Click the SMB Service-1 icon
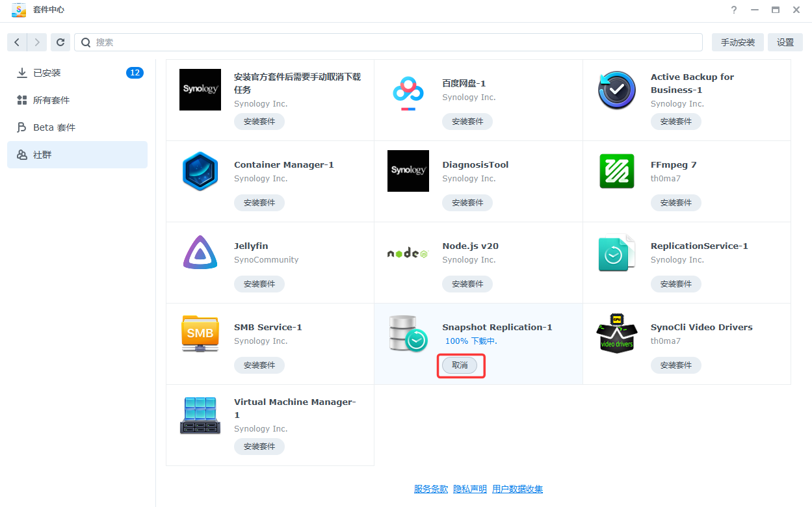The width and height of the screenshot is (812, 507). point(200,334)
